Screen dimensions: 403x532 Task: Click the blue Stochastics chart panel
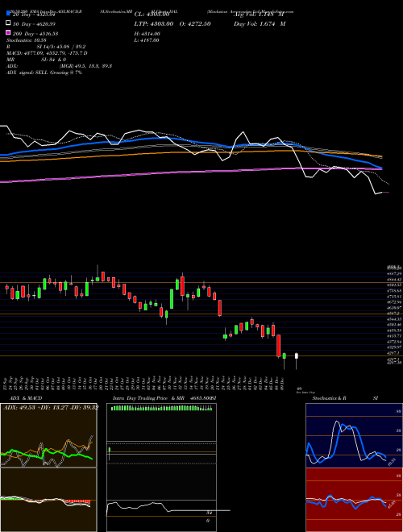pyautogui.click(x=354, y=435)
